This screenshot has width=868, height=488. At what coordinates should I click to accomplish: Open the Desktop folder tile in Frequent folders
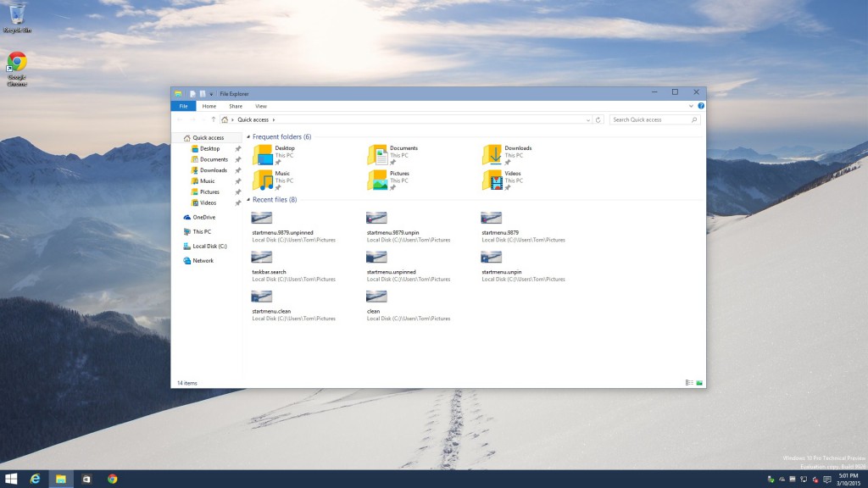point(274,155)
